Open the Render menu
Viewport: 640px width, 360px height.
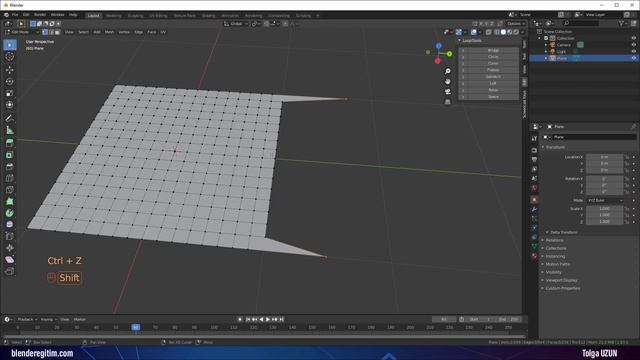40,15
